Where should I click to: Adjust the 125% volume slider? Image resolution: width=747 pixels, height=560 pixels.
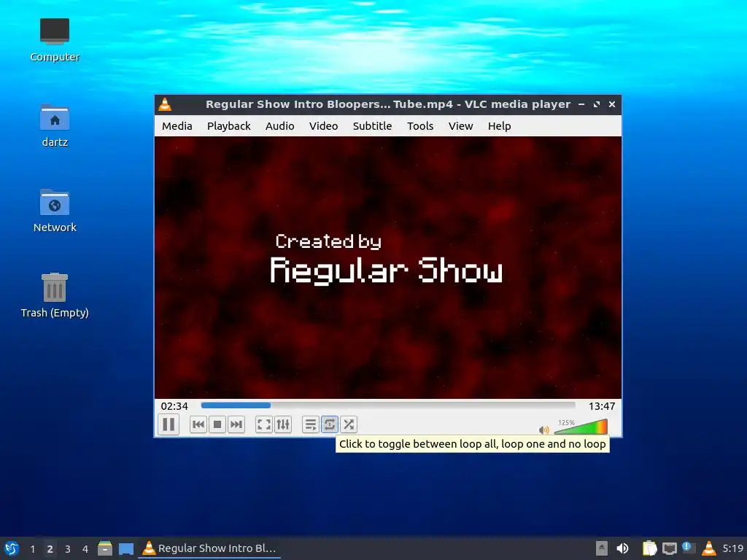coord(581,426)
